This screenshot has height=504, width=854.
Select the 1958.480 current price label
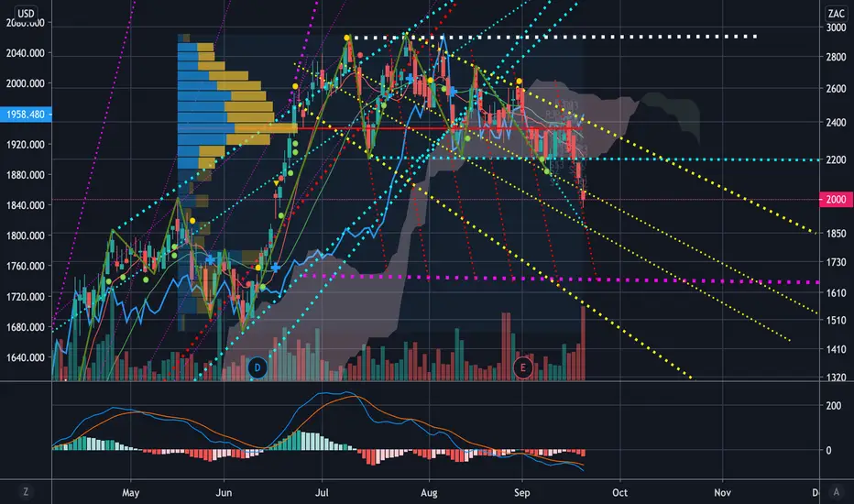click(x=26, y=115)
